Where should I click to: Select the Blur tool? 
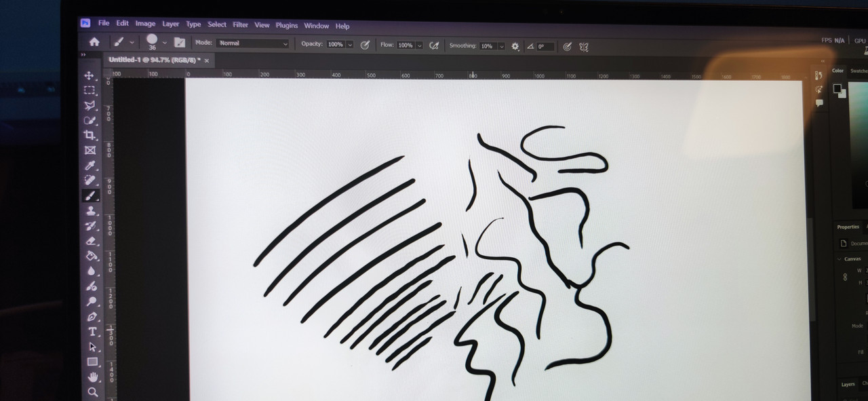(92, 271)
